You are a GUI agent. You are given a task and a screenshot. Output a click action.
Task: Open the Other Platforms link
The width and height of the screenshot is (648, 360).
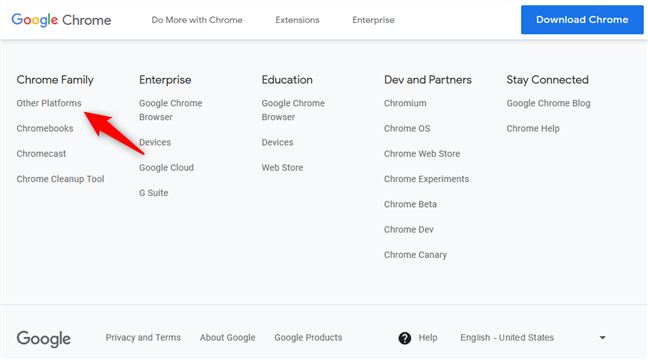[49, 103]
